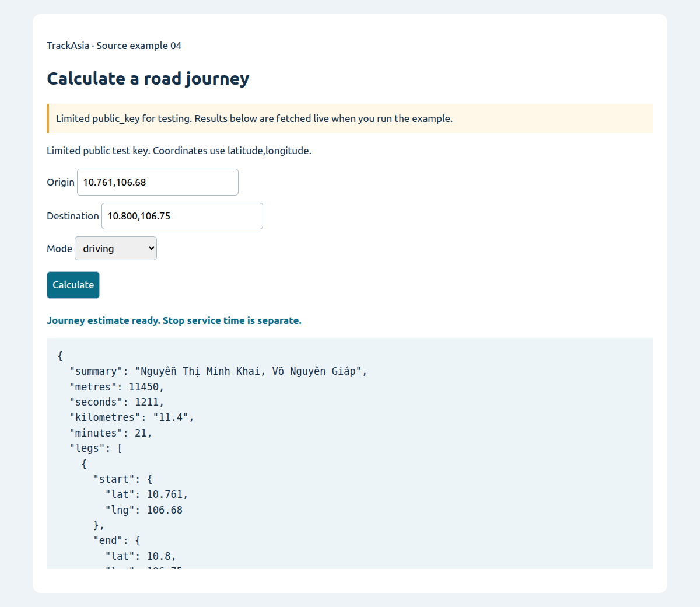Image resolution: width=700 pixels, height=607 pixels.
Task: Click the "Coordinates use latitude,longitude" hint text
Action: pos(232,151)
